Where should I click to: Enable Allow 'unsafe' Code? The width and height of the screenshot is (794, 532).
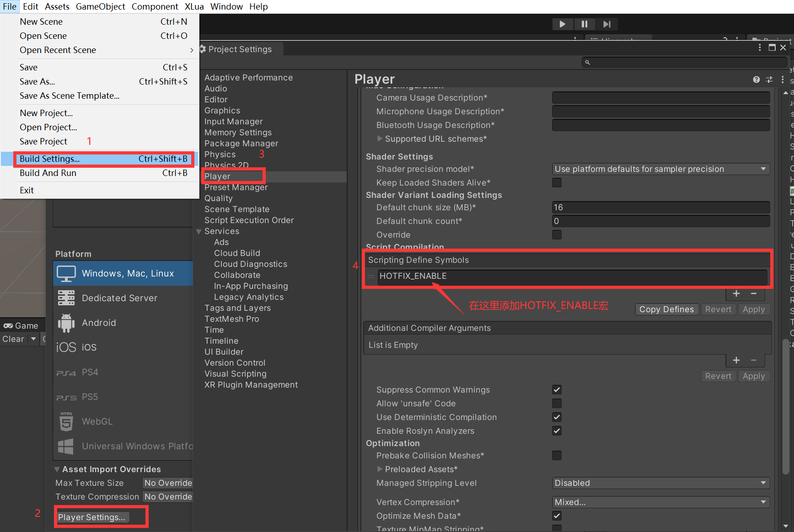(x=557, y=404)
